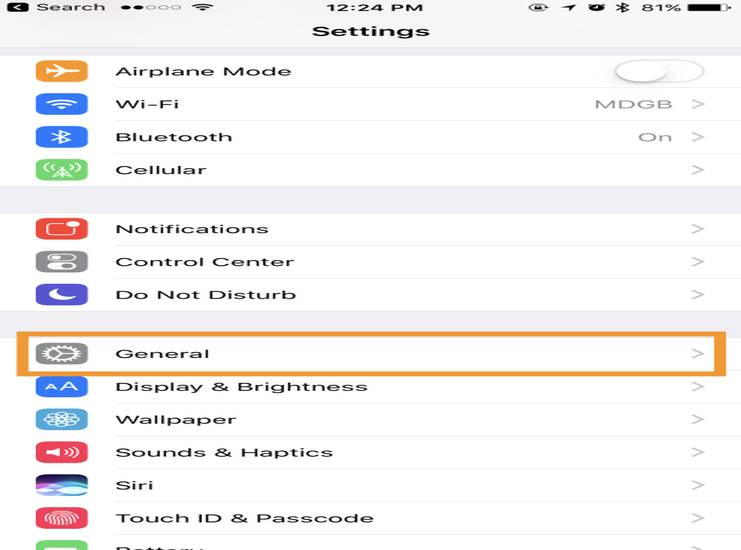
Task: Go back to Search from status bar
Action: (55, 8)
